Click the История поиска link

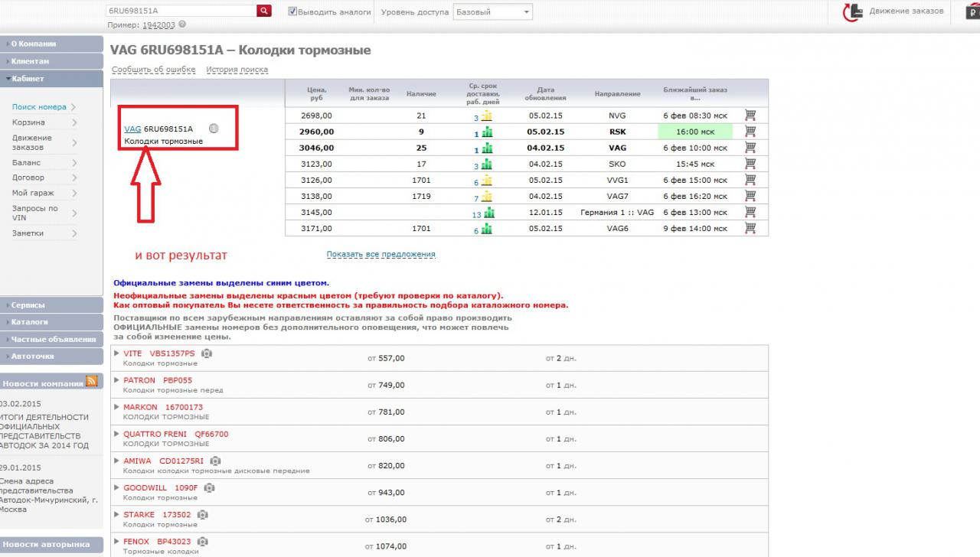tap(237, 70)
